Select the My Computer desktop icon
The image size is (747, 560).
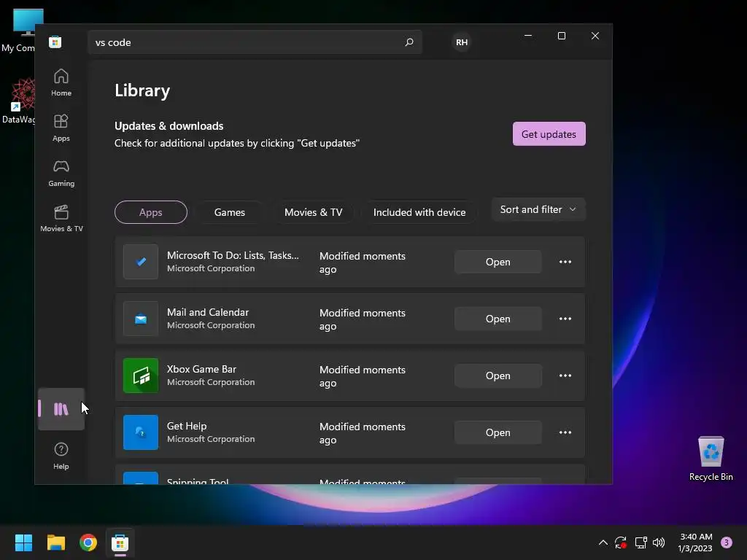tap(18, 31)
